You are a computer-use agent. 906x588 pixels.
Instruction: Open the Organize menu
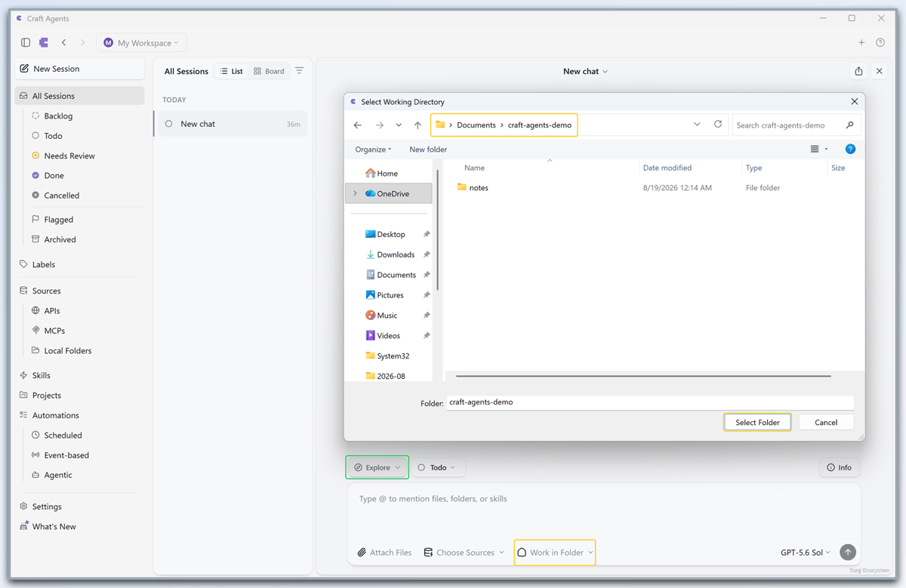(x=373, y=149)
